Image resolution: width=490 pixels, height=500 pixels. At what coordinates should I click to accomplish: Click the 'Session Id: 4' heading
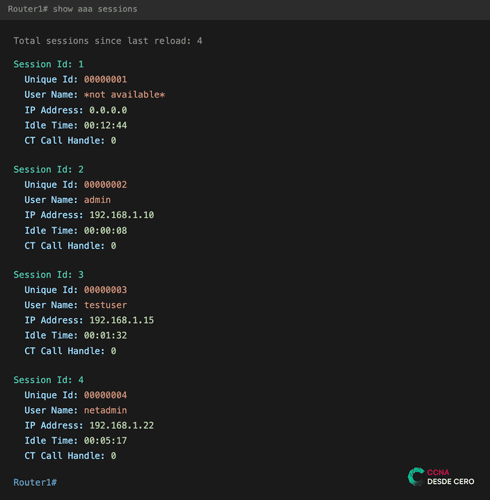point(48,380)
